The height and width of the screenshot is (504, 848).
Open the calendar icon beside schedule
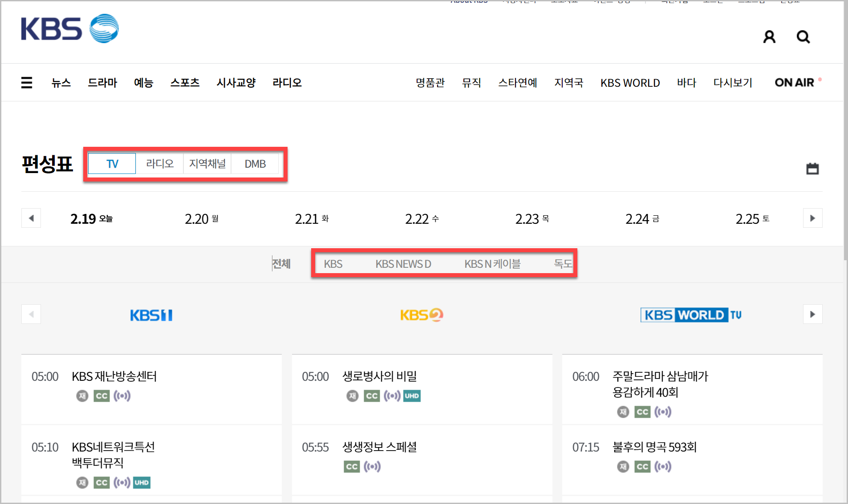coord(812,169)
